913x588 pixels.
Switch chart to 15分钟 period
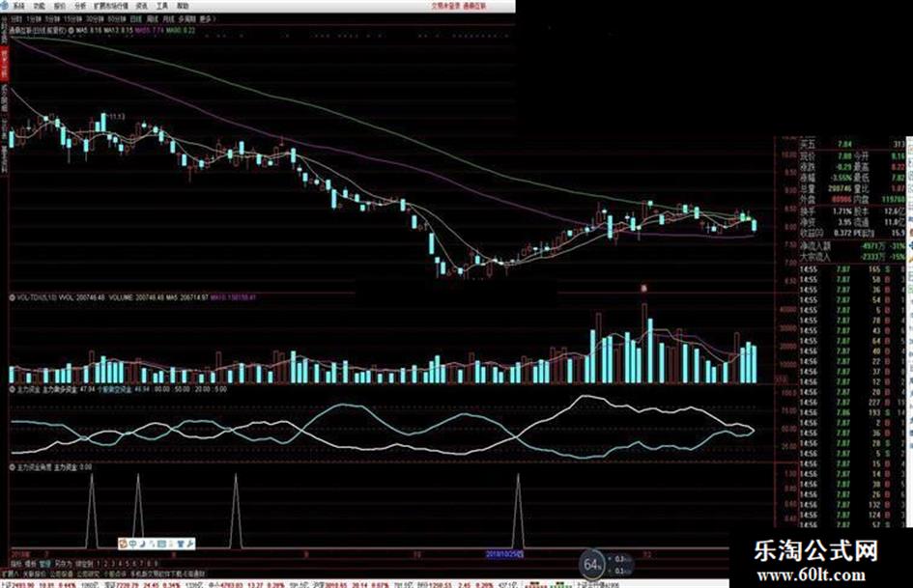click(72, 18)
